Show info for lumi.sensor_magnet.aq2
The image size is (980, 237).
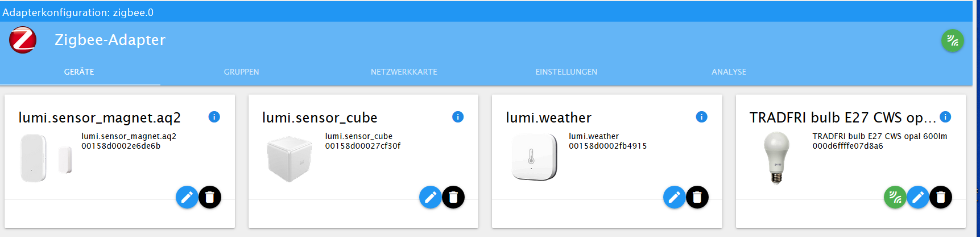(x=214, y=117)
